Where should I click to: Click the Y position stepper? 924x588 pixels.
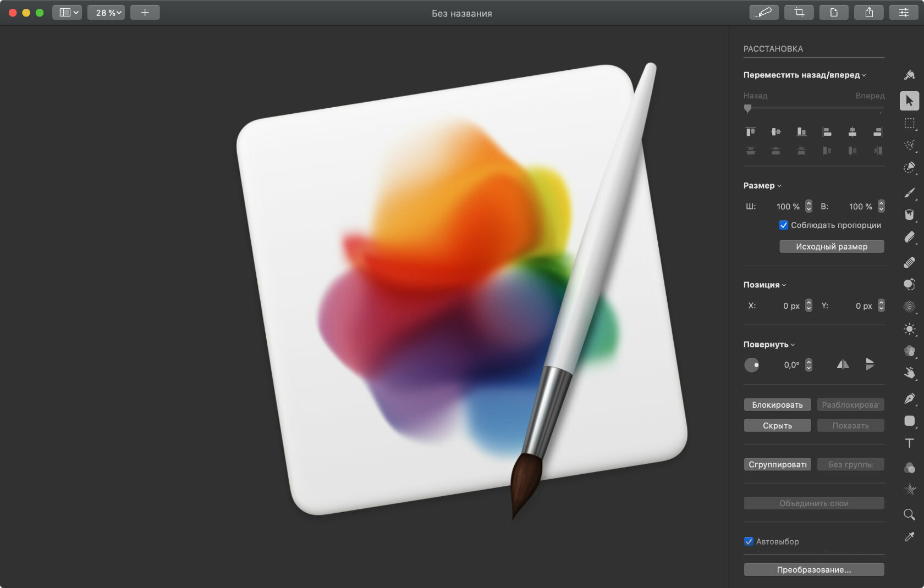[881, 306]
